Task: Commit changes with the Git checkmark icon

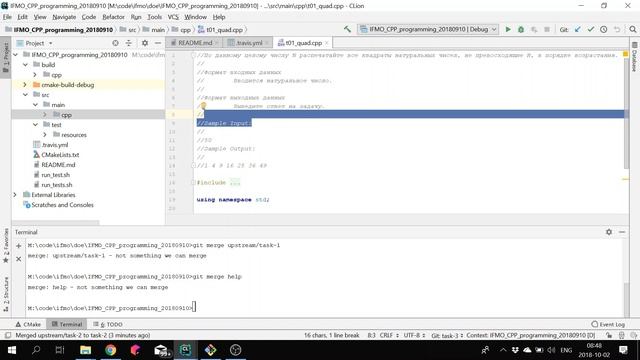Action: tap(591, 29)
